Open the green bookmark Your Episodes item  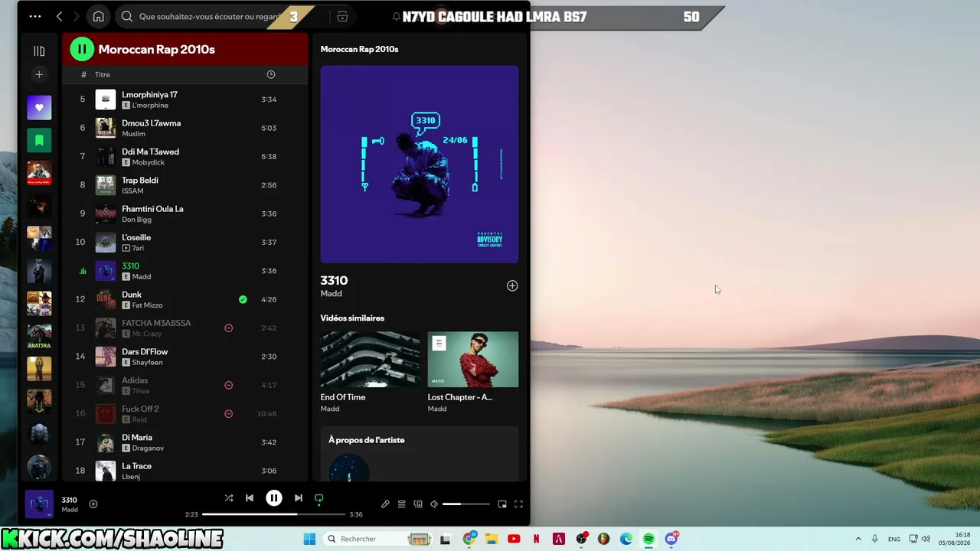click(39, 140)
